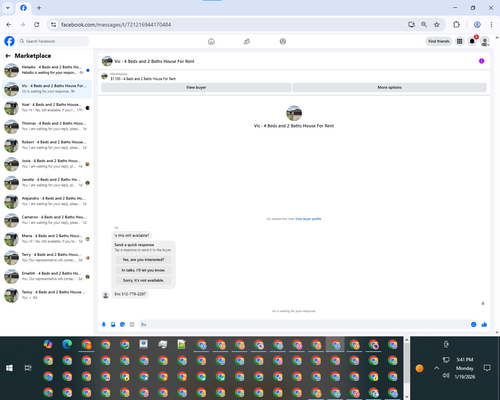Open Task View on the taskbar

coord(28,368)
